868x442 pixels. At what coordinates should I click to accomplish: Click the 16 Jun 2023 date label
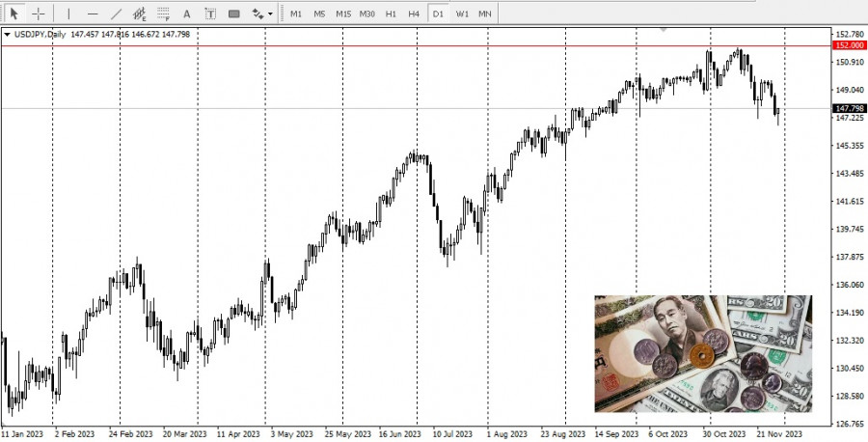pyautogui.click(x=401, y=433)
